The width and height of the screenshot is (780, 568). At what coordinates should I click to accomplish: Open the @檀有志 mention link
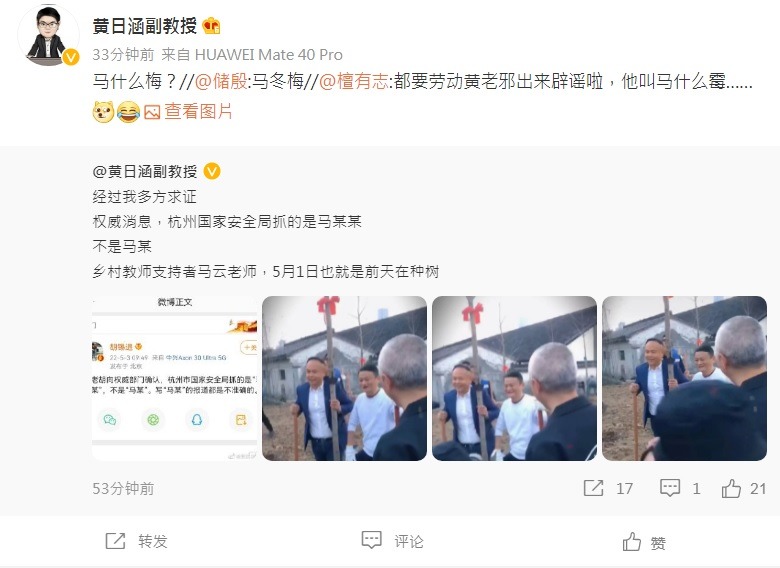point(353,81)
